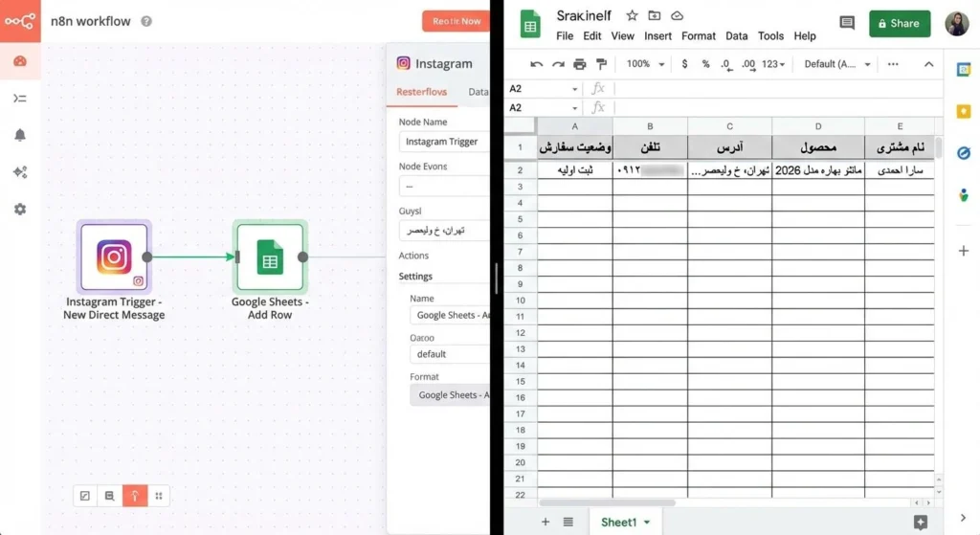Open the Edit menu
Image resolution: width=980 pixels, height=535 pixels.
click(x=591, y=36)
